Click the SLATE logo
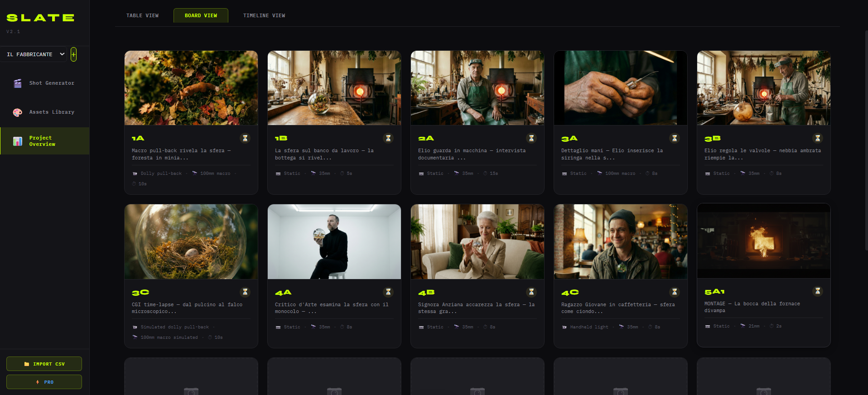This screenshot has height=395, width=868. [40, 18]
